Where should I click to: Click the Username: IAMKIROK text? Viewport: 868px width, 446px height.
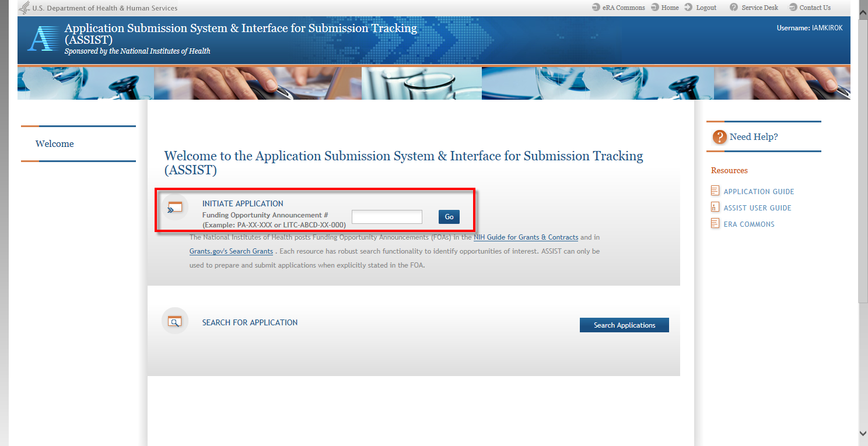click(810, 28)
